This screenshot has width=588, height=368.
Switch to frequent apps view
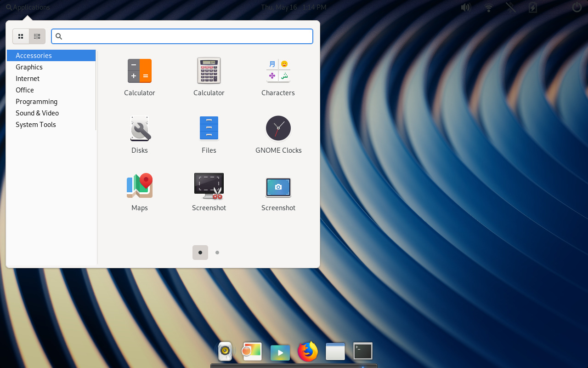pos(37,36)
